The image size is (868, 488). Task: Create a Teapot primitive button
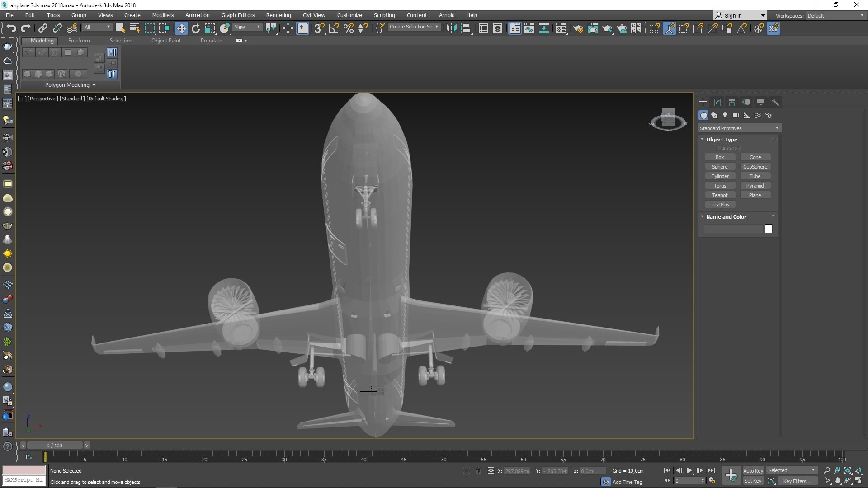tap(720, 195)
